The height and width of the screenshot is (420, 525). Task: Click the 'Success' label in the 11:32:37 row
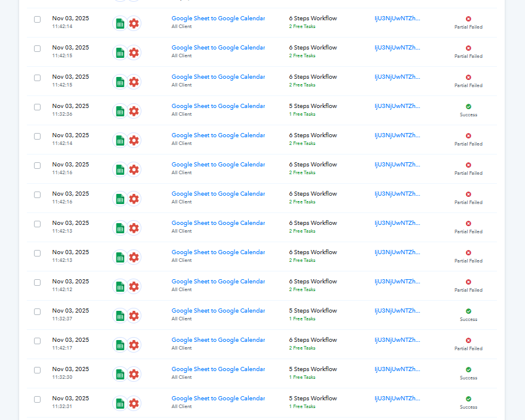468,320
